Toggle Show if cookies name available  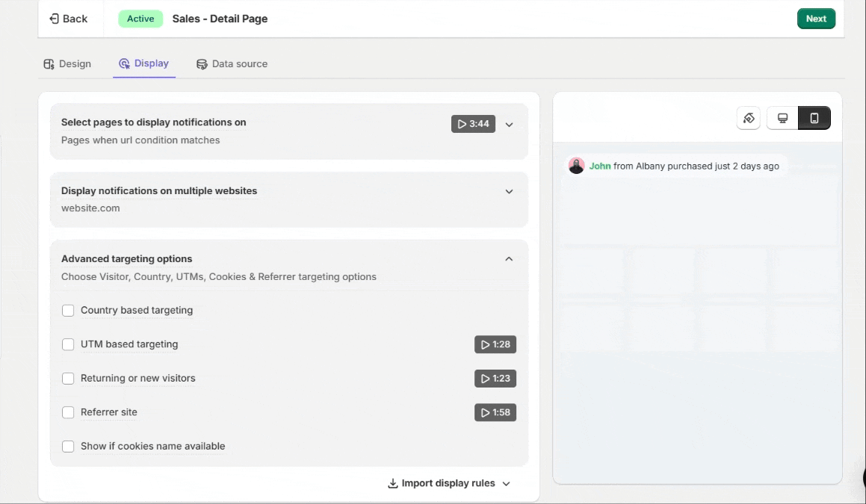click(x=68, y=446)
